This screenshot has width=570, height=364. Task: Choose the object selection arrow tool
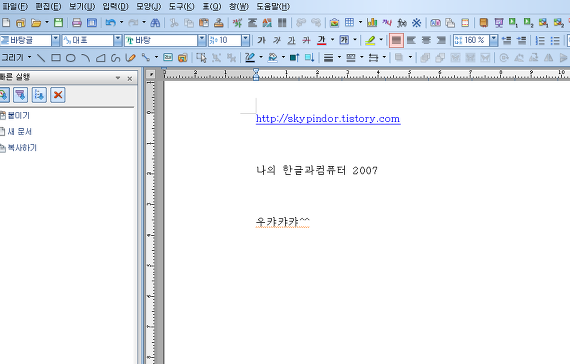click(x=201, y=57)
